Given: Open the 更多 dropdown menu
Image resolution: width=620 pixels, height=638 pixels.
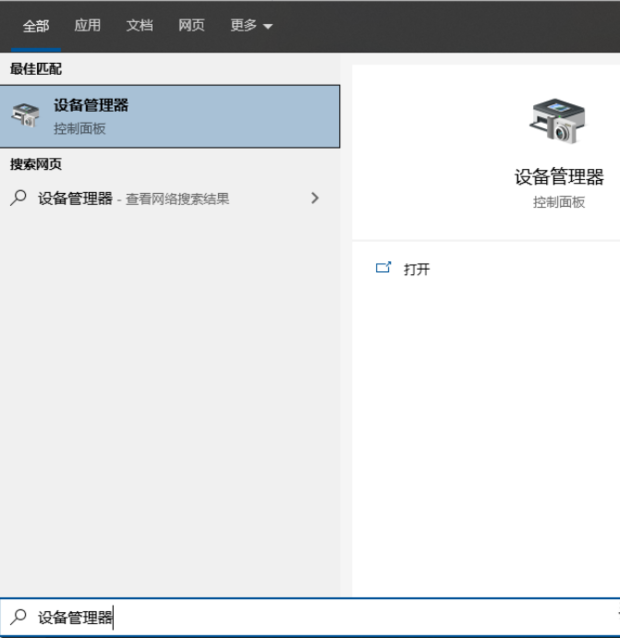Looking at the screenshot, I should [251, 25].
